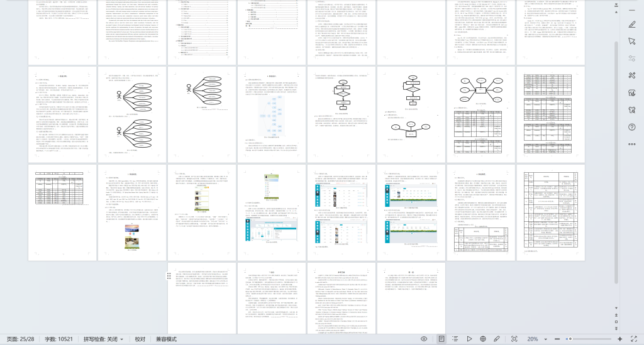Select page with five-node ER diagram above tables
This screenshot has height=345, width=644.
click(481, 115)
